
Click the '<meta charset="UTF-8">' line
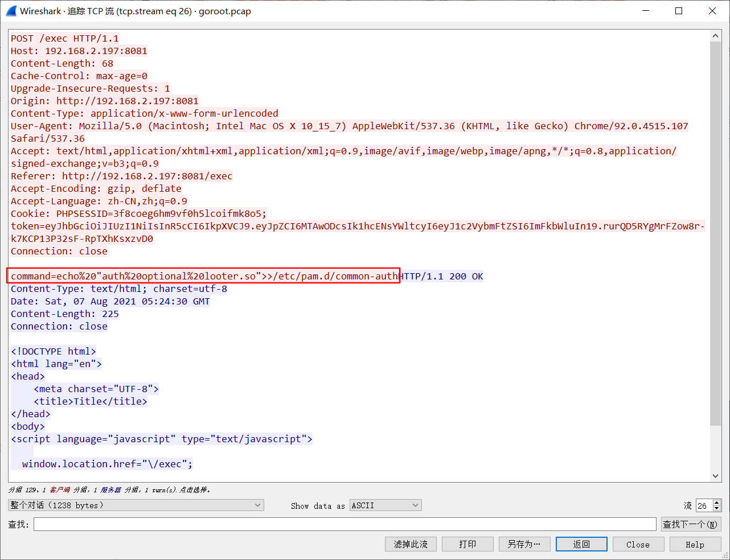tap(96, 389)
